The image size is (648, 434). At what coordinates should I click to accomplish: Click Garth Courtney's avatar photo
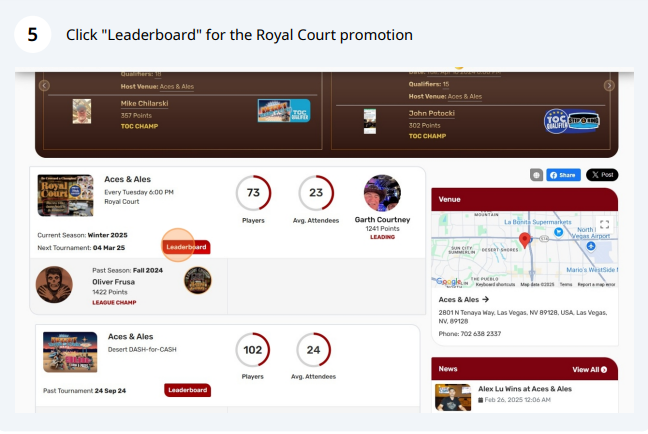382,193
